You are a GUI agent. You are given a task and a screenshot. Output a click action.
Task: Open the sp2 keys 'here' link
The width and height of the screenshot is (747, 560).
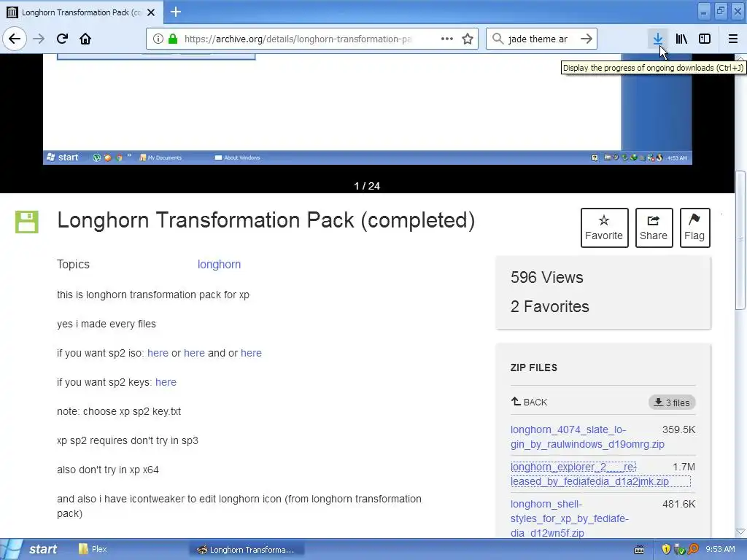pos(166,382)
